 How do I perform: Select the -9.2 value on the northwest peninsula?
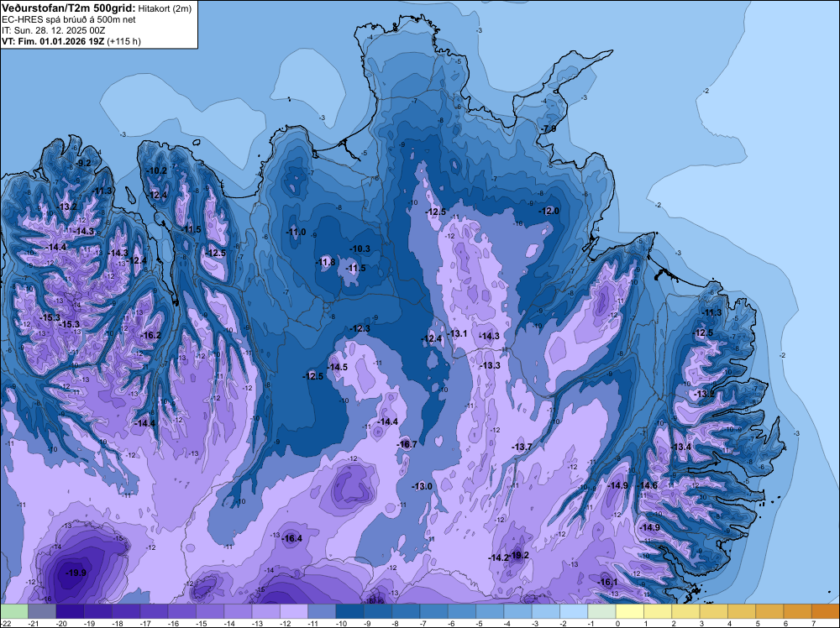point(82,163)
